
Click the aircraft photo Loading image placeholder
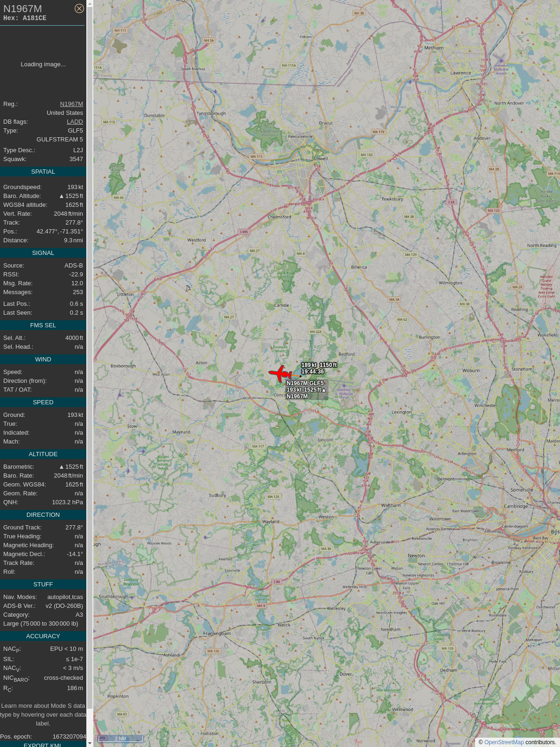[x=43, y=64]
